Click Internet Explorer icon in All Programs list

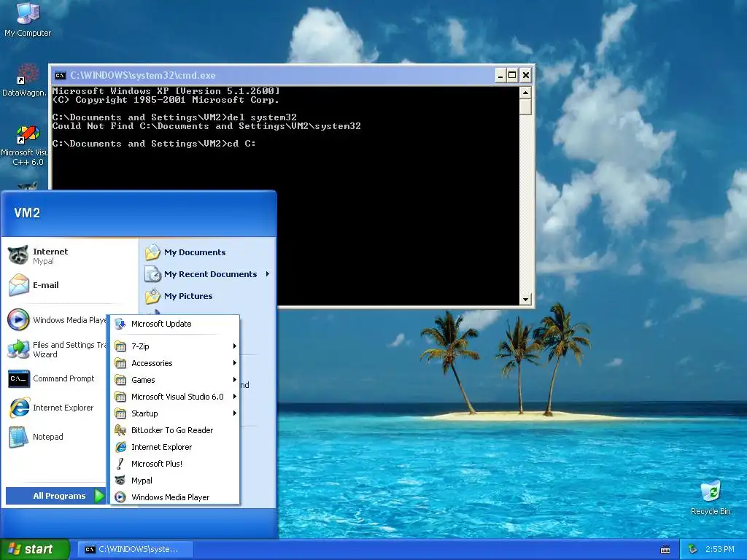[x=120, y=447]
